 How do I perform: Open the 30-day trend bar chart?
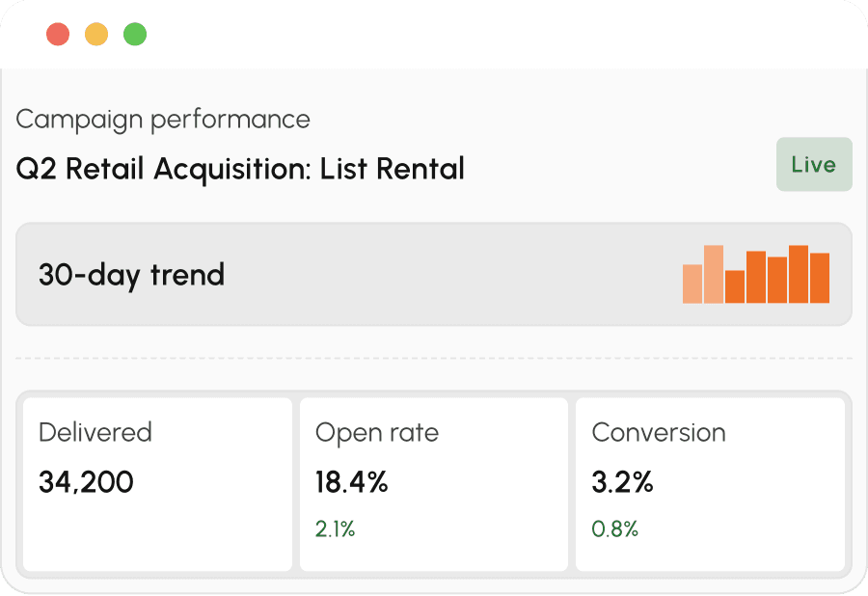[x=755, y=274]
